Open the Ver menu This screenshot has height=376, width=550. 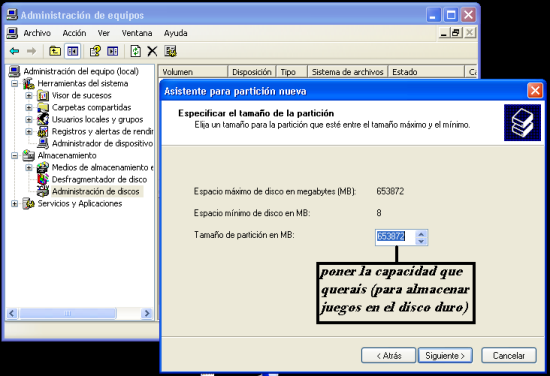tap(104, 33)
